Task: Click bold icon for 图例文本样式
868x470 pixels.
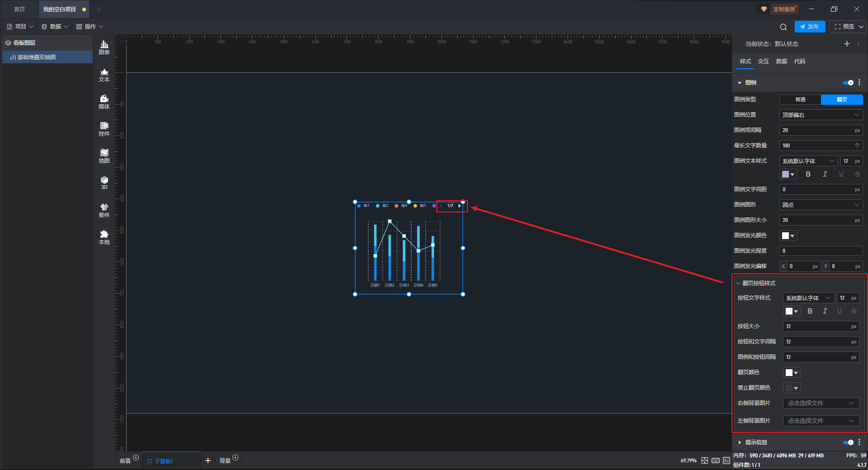Action: 808,174
